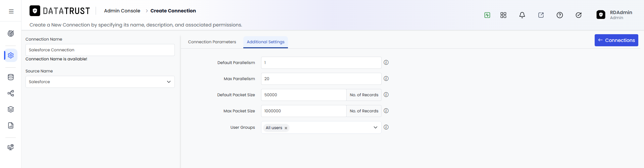Show info for Max Packet Size
The image size is (644, 168).
[x=386, y=111]
